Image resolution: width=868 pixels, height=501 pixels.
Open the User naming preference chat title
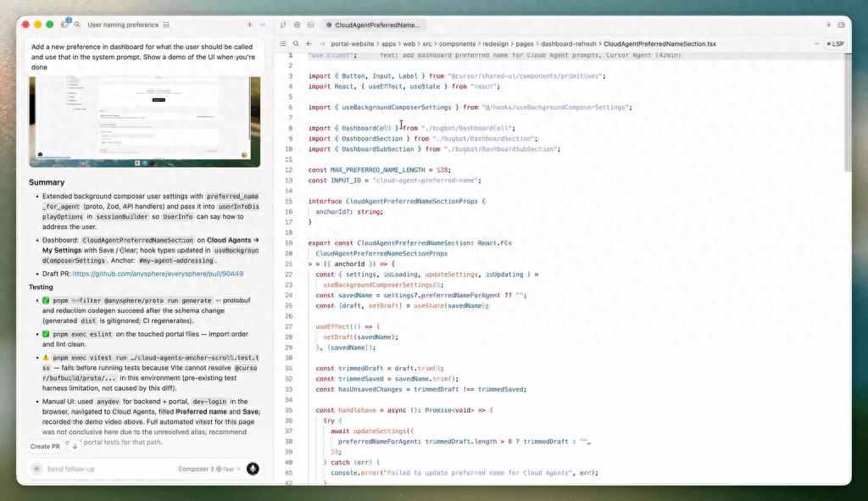123,25
